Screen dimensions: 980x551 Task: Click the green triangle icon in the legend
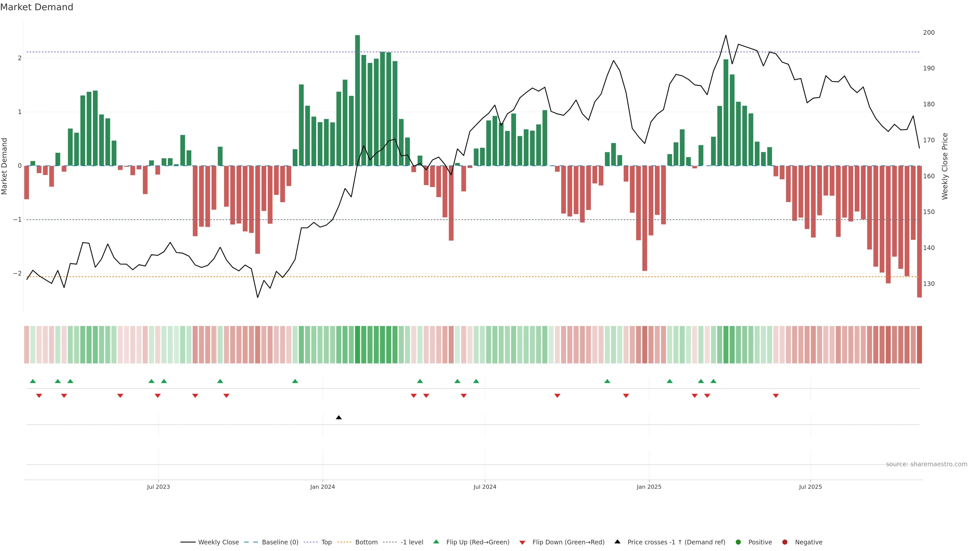click(x=436, y=542)
